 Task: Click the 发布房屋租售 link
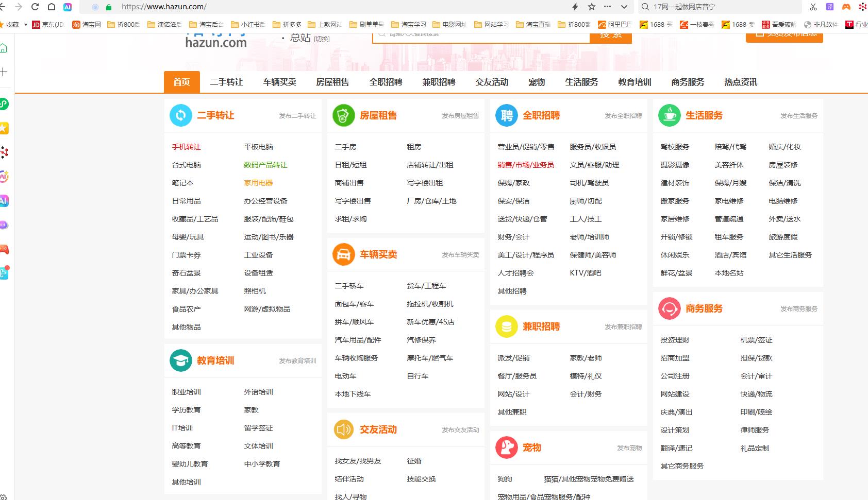tap(460, 116)
